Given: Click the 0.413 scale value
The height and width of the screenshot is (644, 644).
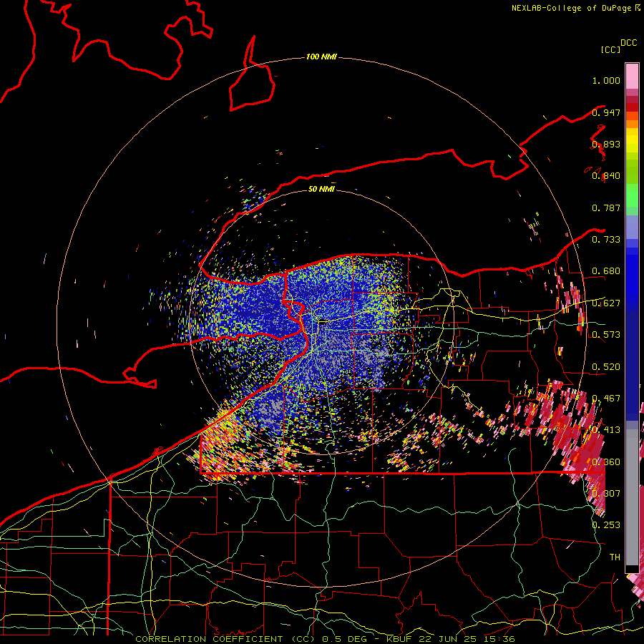Looking at the screenshot, I should pos(606,430).
